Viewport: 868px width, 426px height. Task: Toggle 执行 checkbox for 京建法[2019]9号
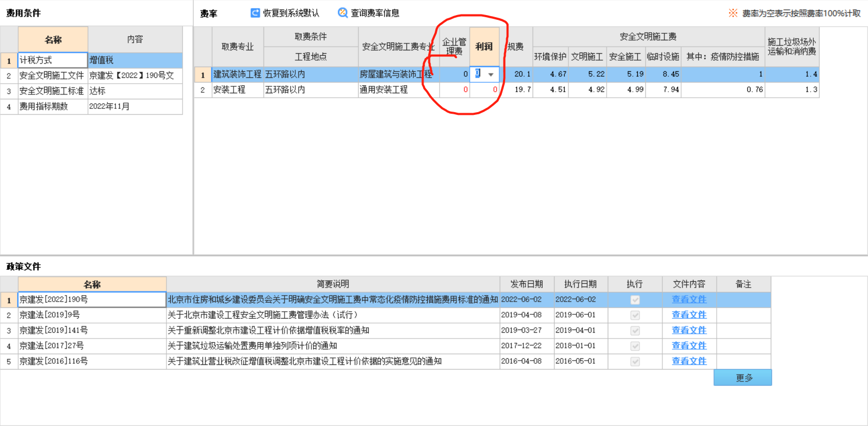(x=635, y=315)
